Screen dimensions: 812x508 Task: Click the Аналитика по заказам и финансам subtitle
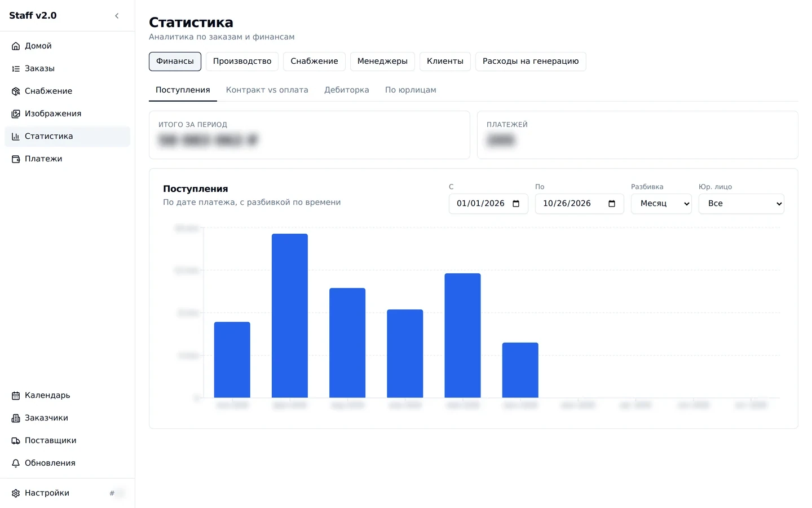(x=222, y=37)
